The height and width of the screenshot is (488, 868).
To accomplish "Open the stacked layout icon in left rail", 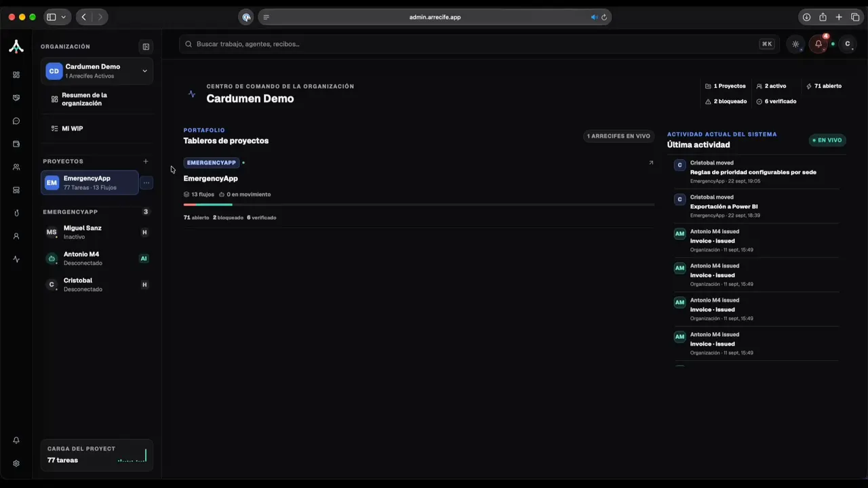I will (x=16, y=190).
